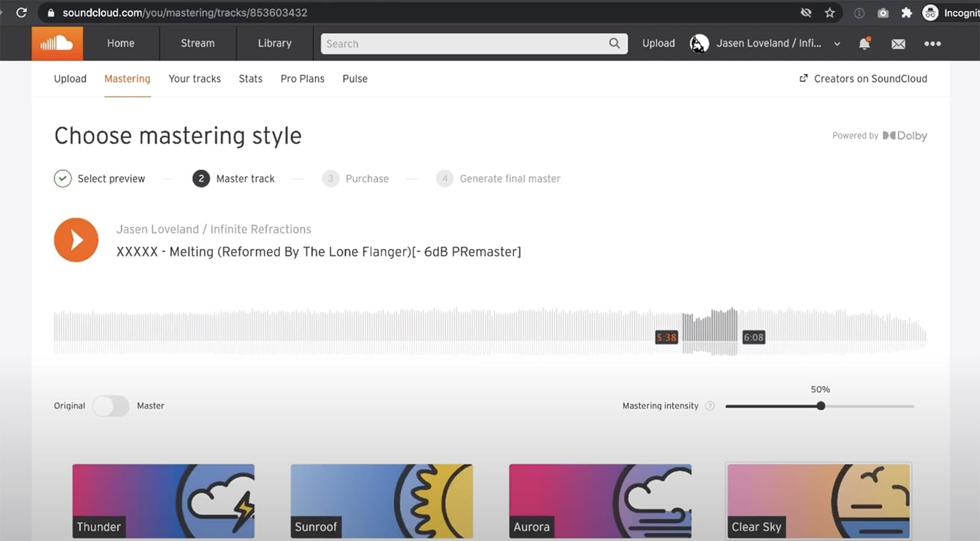The height and width of the screenshot is (541, 980).
Task: Expand the Jasen Loveland account dropdown
Action: (837, 44)
